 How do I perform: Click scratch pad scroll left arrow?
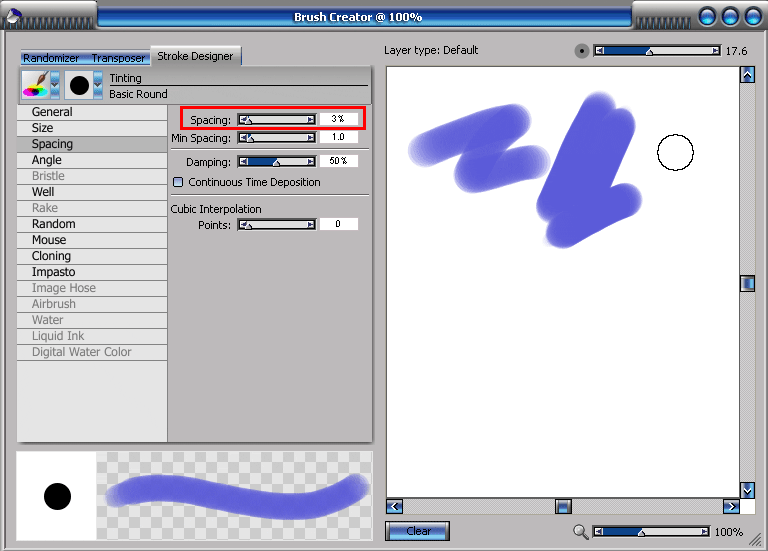click(x=394, y=506)
